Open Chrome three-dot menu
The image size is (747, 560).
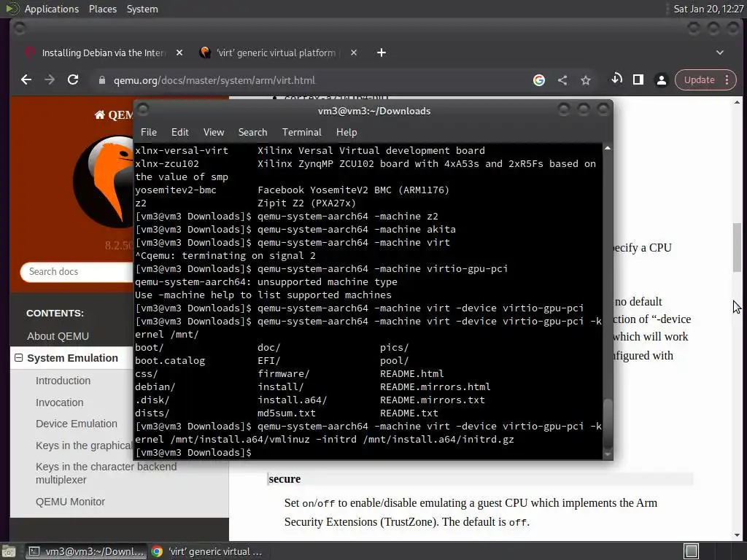(x=727, y=80)
